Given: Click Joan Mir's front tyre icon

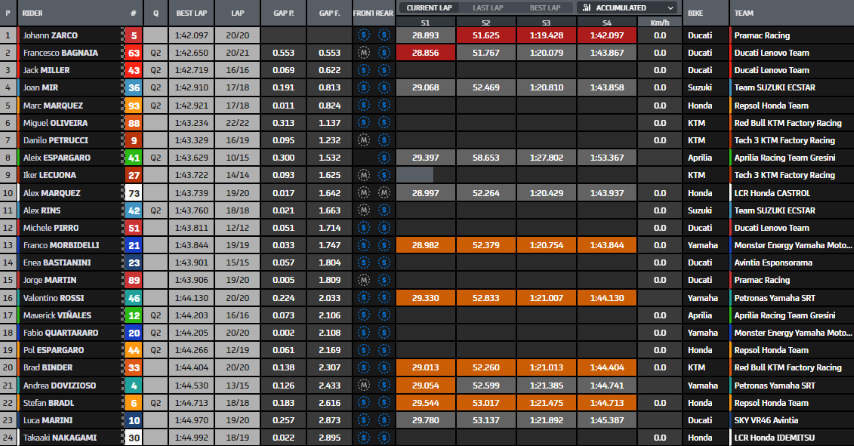Looking at the screenshot, I should click(x=364, y=87).
